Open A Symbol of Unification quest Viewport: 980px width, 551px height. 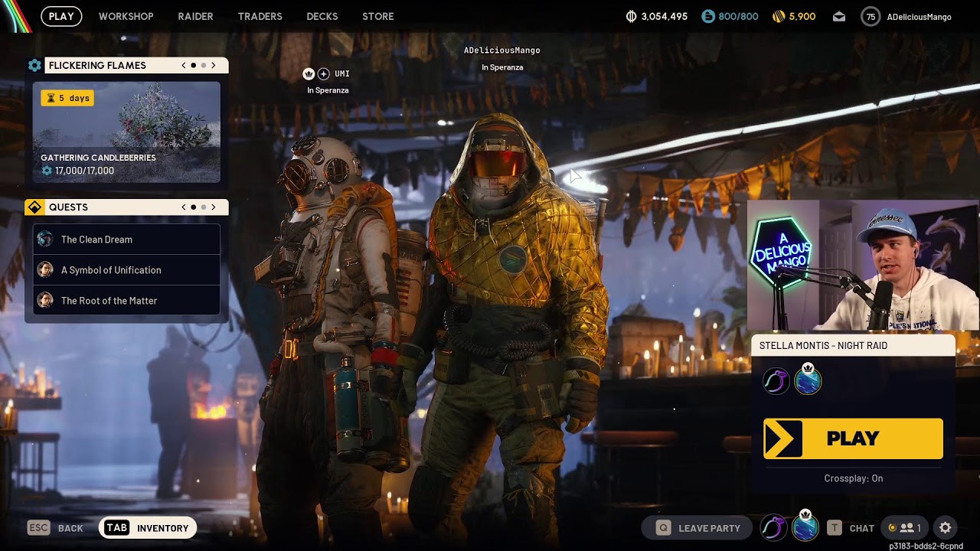[126, 269]
